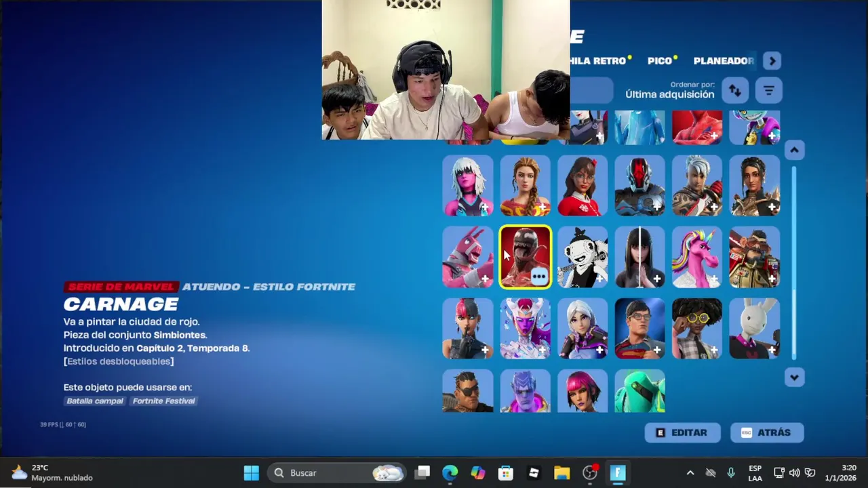Select the Carnage outfit thumbnail
The height and width of the screenshot is (488, 868).
tap(526, 257)
